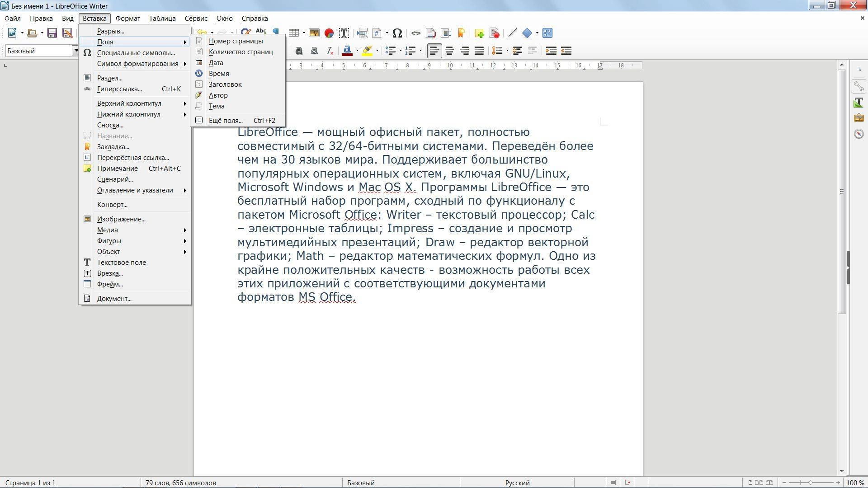The width and height of the screenshot is (868, 488).
Task: Click the Shadow text icon
Action: [299, 51]
